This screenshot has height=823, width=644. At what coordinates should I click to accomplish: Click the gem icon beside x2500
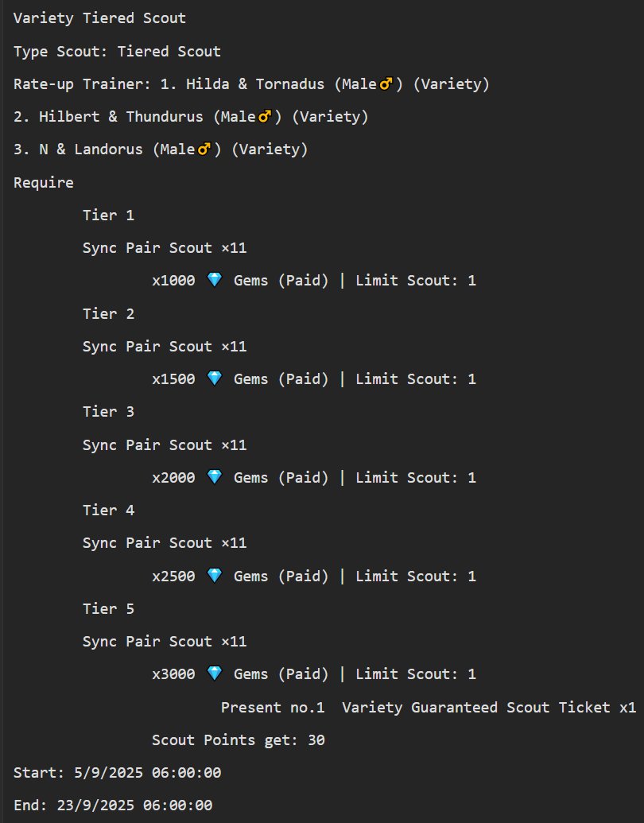[214, 576]
